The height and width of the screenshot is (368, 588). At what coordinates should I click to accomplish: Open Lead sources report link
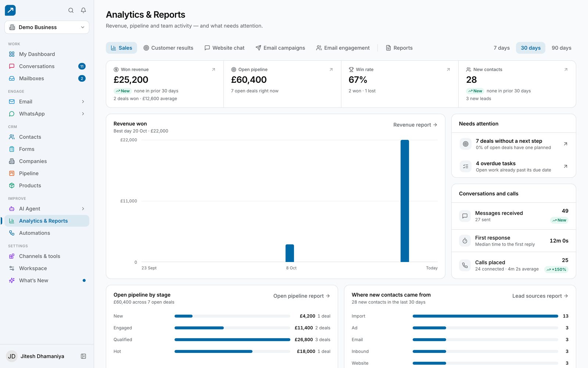[540, 296]
